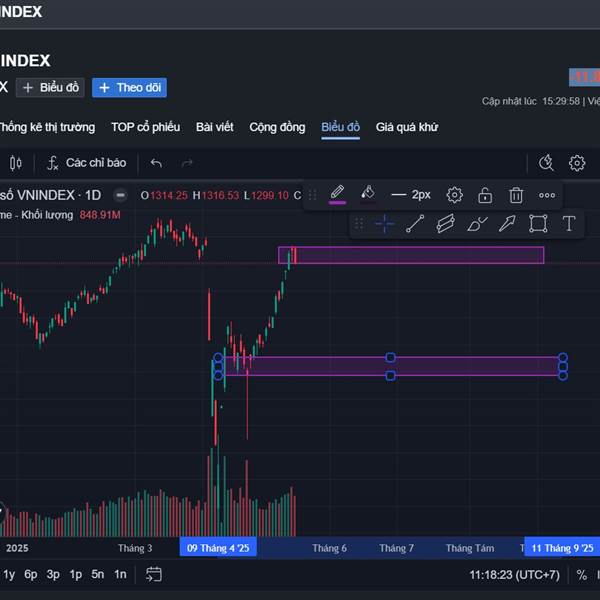
Task: Click the 11 Tháng 9 '25 date label
Action: click(x=562, y=548)
